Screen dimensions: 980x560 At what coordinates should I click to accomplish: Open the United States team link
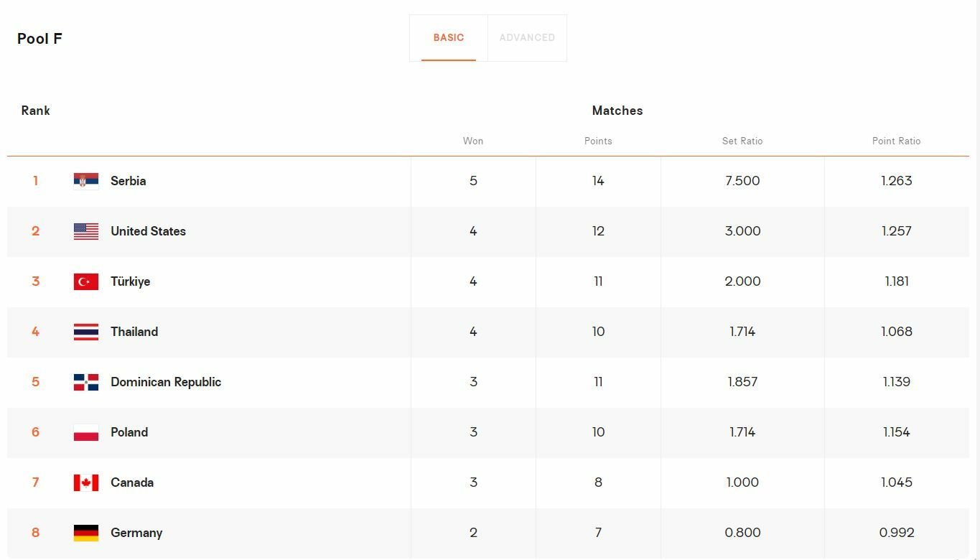tap(148, 231)
